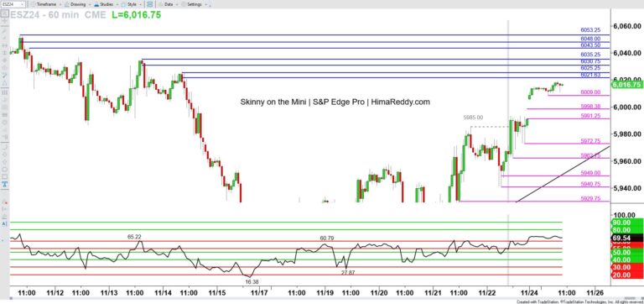Click the green L=6,016.75 last price text
This screenshot has height=304, width=644.
coord(136,15)
